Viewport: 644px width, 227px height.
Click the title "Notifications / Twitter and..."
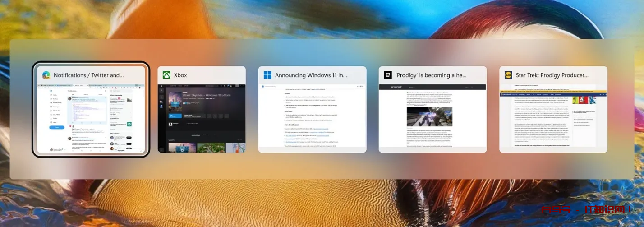88,75
